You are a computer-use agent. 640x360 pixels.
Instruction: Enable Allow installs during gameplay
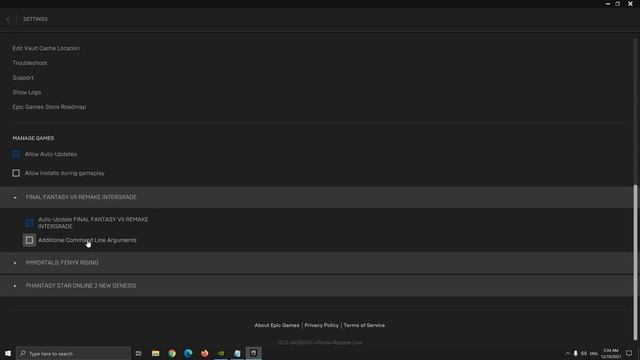click(16, 173)
